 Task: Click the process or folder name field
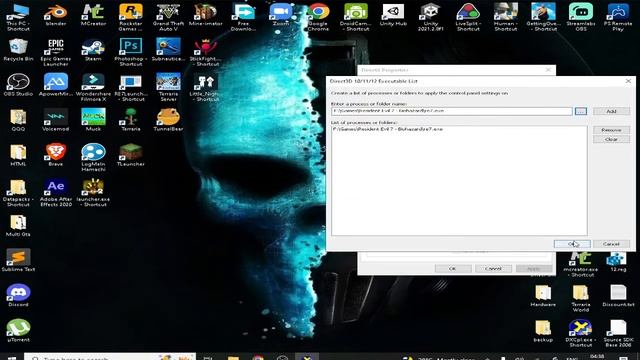coord(451,111)
